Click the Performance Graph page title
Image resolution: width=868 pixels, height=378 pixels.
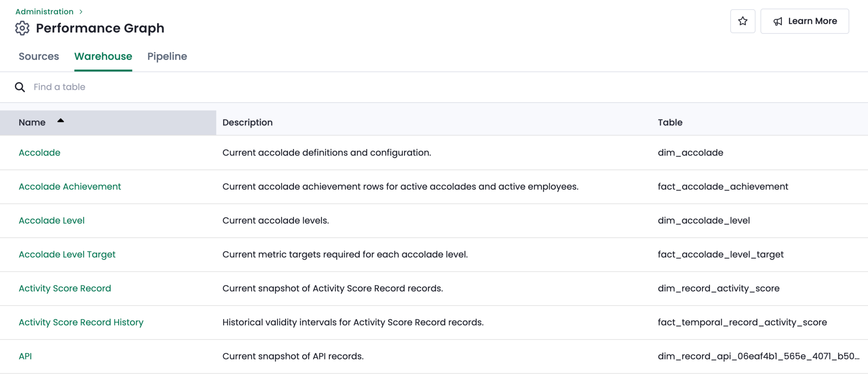point(100,28)
